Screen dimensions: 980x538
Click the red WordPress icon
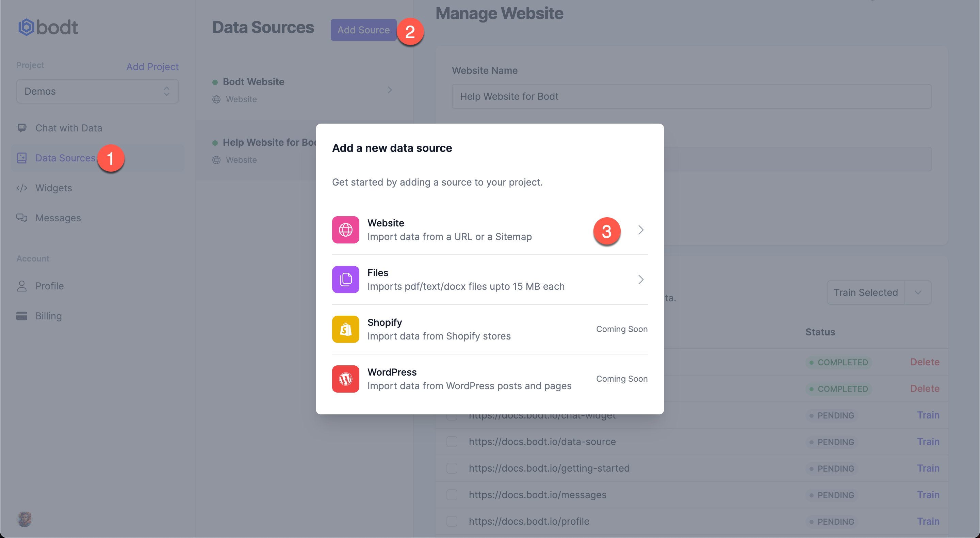(345, 379)
